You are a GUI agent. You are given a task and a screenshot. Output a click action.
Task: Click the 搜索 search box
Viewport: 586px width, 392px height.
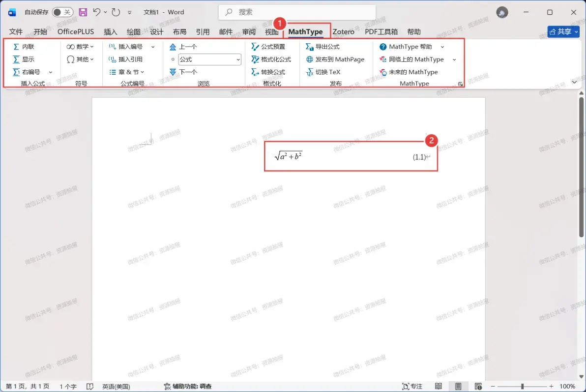(297, 12)
